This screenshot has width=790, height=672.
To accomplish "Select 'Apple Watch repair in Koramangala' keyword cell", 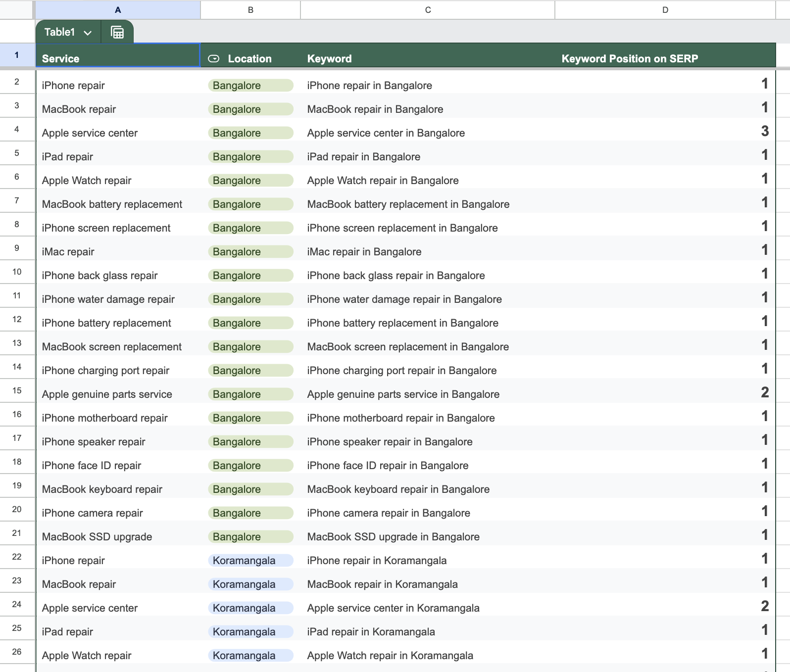I will (x=428, y=652).
